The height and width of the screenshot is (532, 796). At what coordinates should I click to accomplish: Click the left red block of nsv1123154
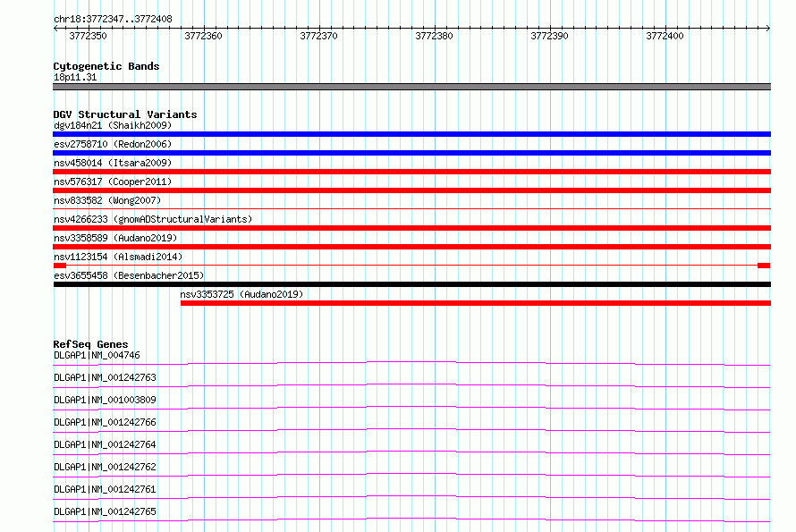tap(60, 266)
